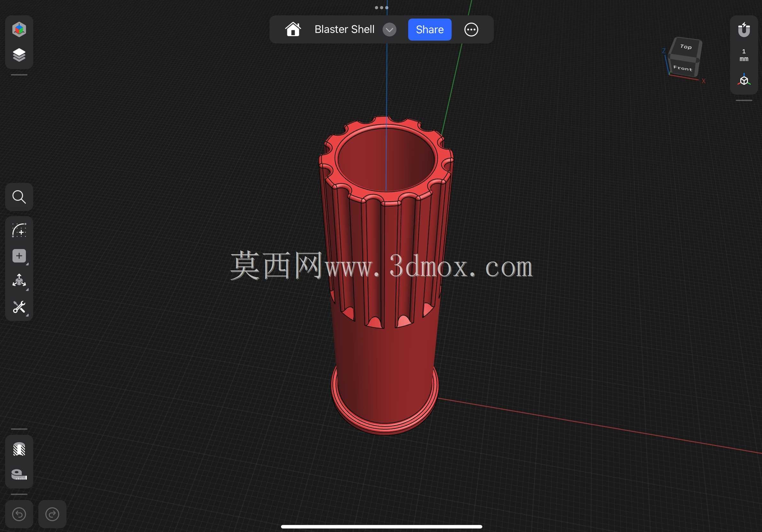The height and width of the screenshot is (532, 762).
Task: Toggle the magnet snapping control
Action: pyautogui.click(x=744, y=29)
